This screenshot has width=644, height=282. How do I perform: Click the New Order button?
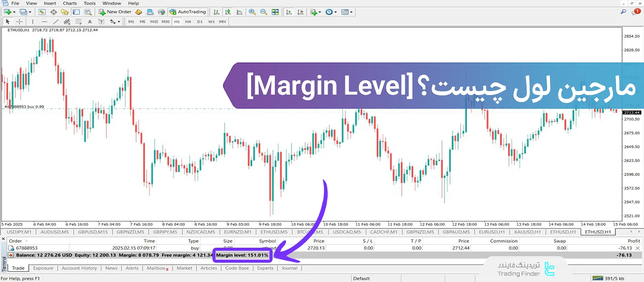pyautogui.click(x=115, y=12)
